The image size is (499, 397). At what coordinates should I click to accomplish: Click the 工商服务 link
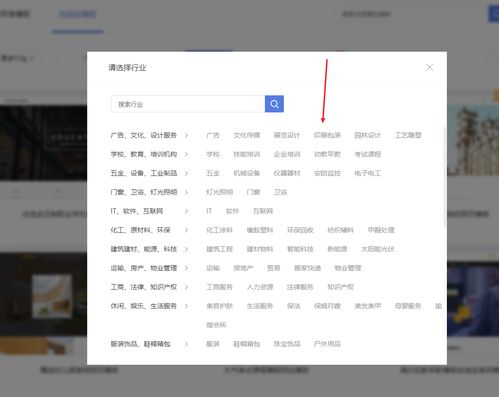pyautogui.click(x=219, y=287)
